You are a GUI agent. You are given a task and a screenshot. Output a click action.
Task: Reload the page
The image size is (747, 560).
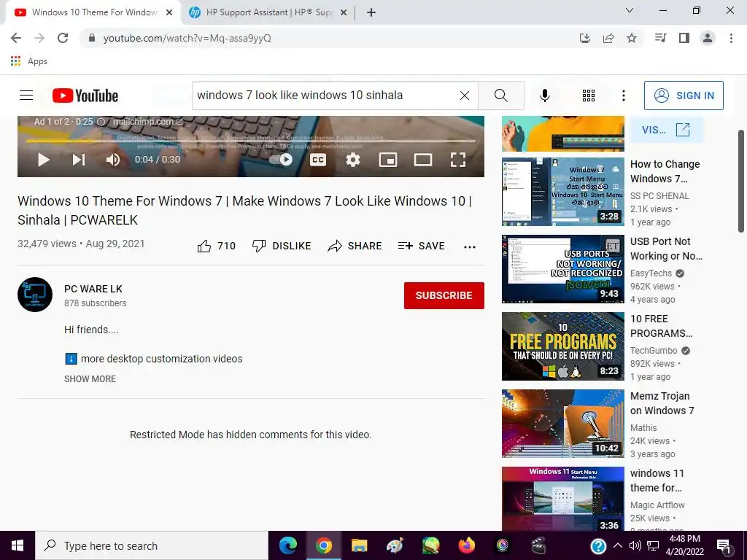coord(63,38)
